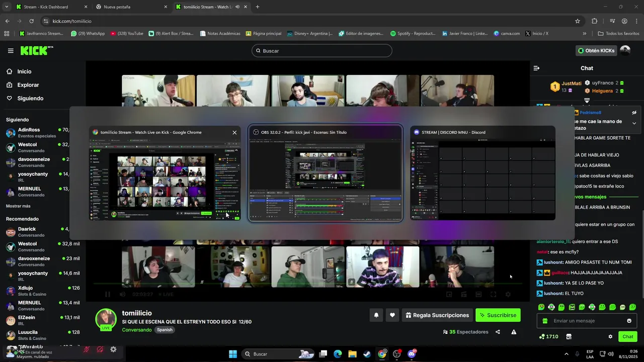Open Chrome media controls icon

click(612, 21)
